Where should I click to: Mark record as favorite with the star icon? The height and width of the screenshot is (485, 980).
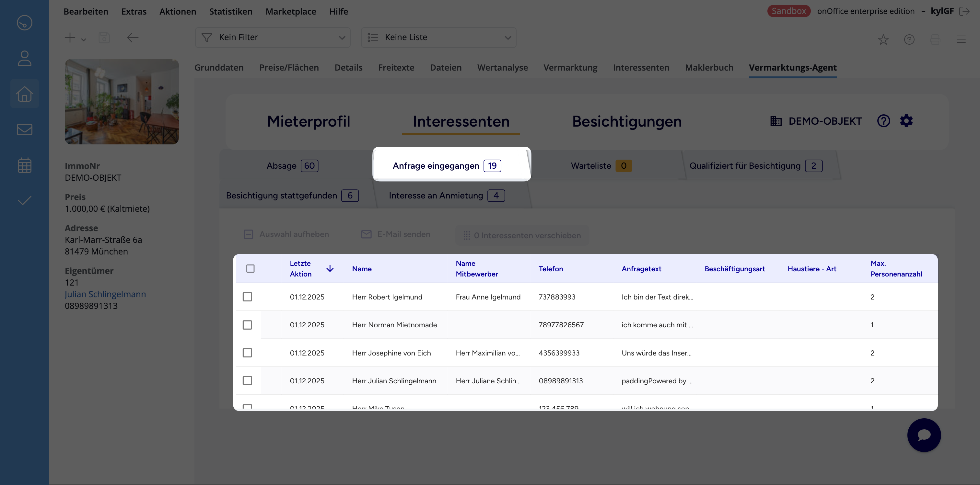(883, 39)
